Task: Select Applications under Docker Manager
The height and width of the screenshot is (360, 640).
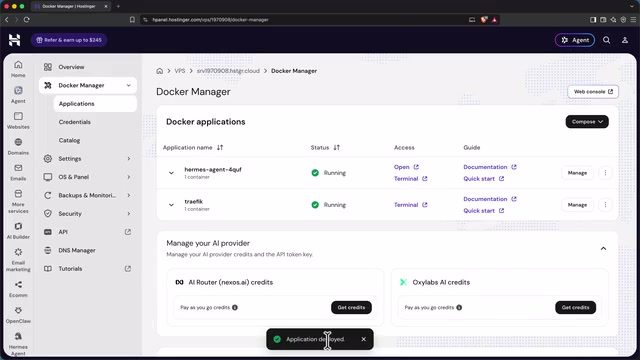Action: point(95,104)
